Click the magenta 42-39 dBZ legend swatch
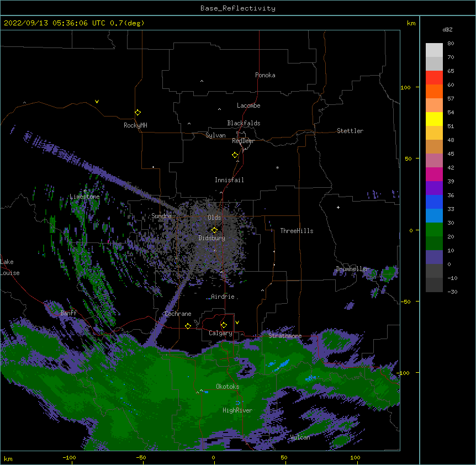This screenshot has width=476, height=465. point(434,174)
